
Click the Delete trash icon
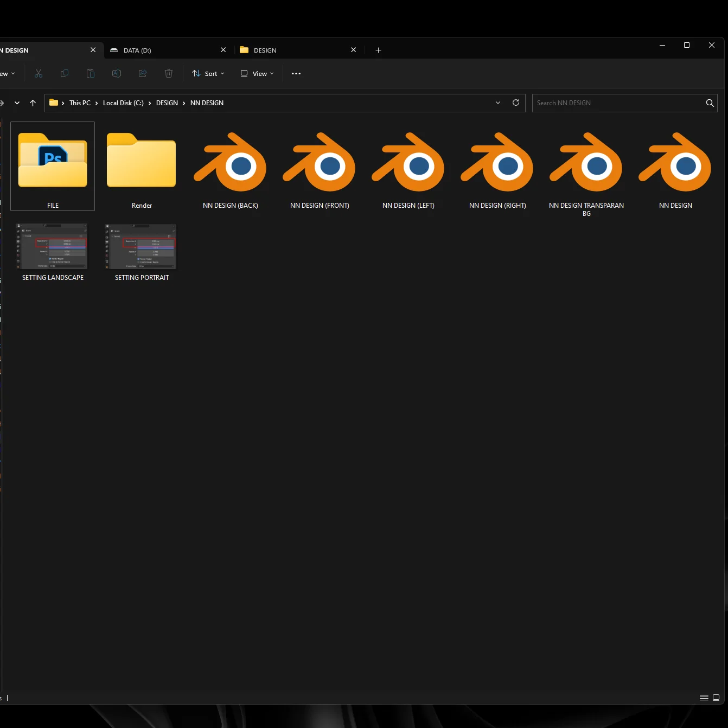[169, 73]
